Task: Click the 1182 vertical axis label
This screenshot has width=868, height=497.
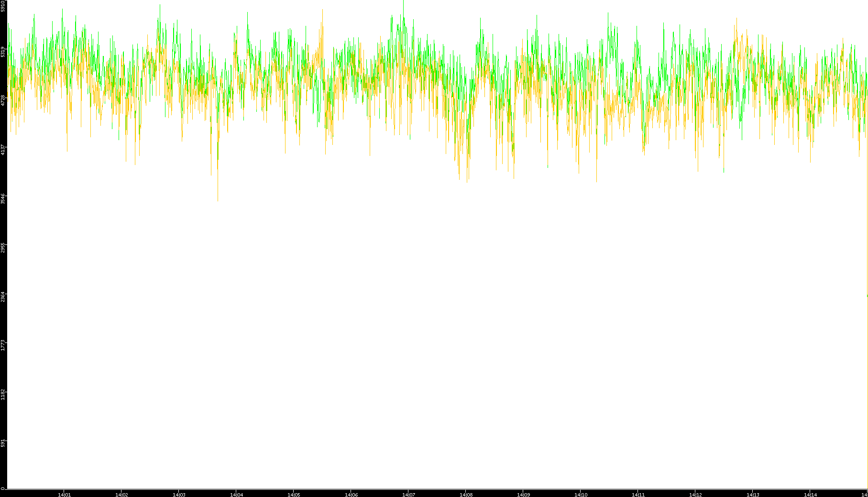Action: point(3,395)
